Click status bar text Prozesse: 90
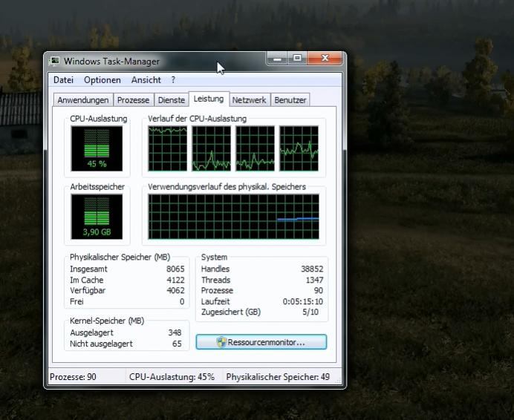Screen dimensions: 514x420 [73, 377]
